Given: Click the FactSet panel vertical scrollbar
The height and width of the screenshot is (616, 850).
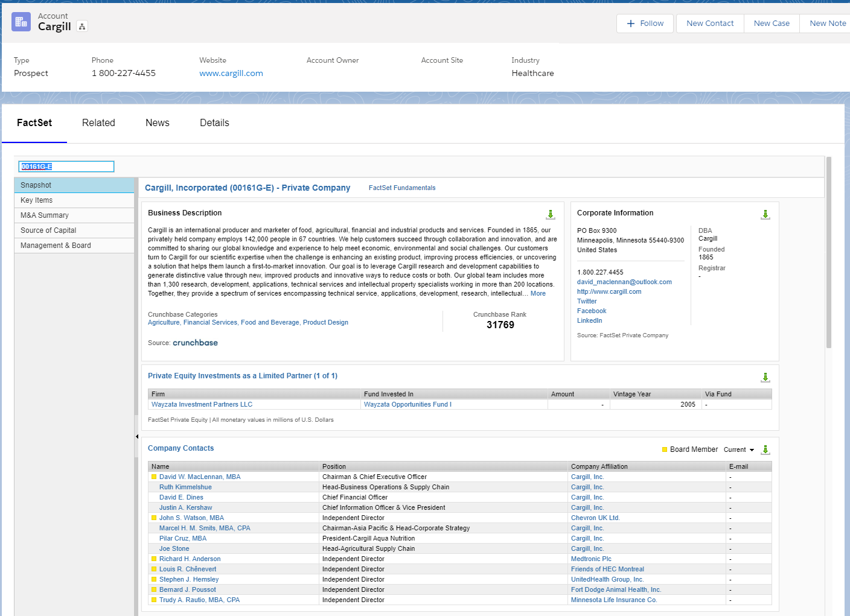Looking at the screenshot, I should (829, 252).
